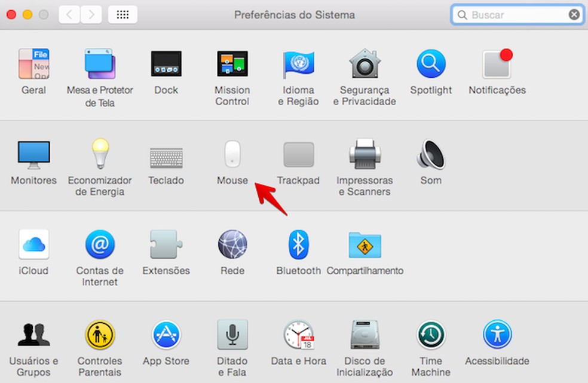Click the show-all grid button
Viewport: 588px width, 383px height.
click(x=122, y=14)
